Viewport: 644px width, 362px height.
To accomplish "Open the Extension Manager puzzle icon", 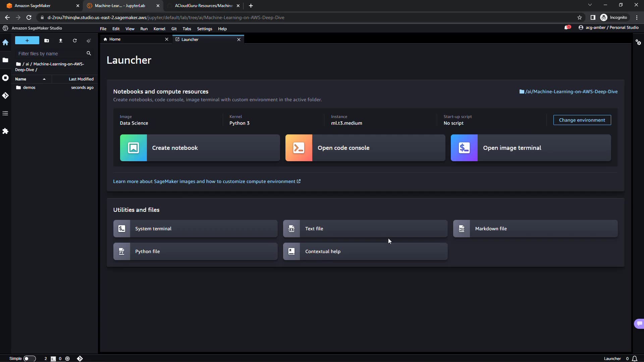I will click(5, 131).
